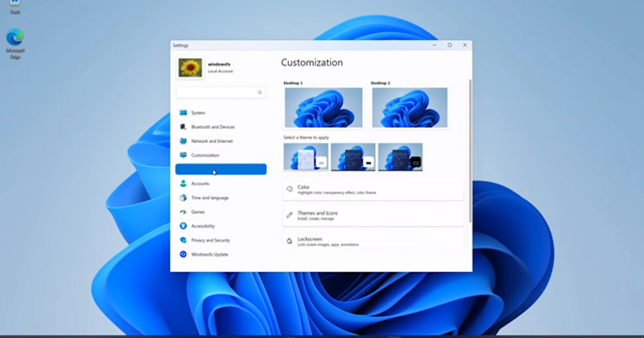Select the Desktop 2 wallpaper preview
644x338 pixels.
(410, 108)
